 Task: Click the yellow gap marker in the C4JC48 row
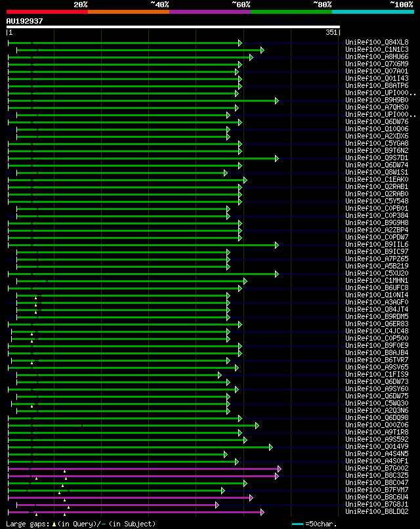point(32,334)
